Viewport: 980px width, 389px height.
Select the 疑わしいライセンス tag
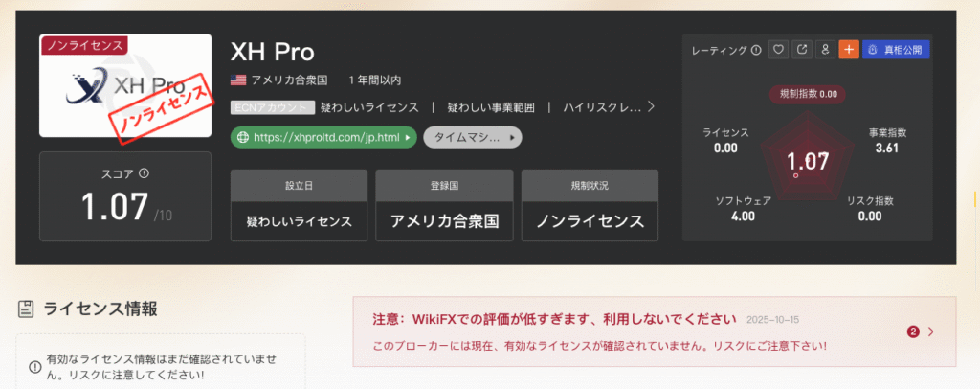pos(369,107)
